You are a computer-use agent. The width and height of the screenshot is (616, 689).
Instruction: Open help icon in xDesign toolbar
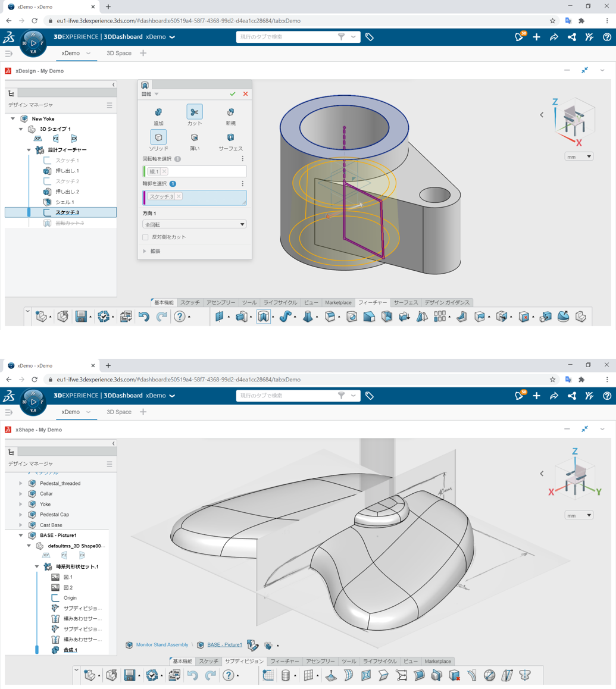coord(179,317)
